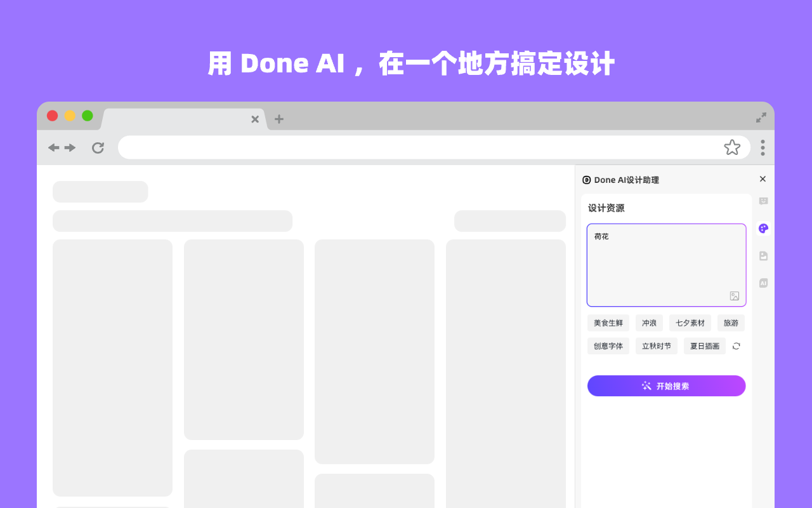Viewport: 812px width, 508px height.
Task: Go back using the back arrow
Action: 54,147
